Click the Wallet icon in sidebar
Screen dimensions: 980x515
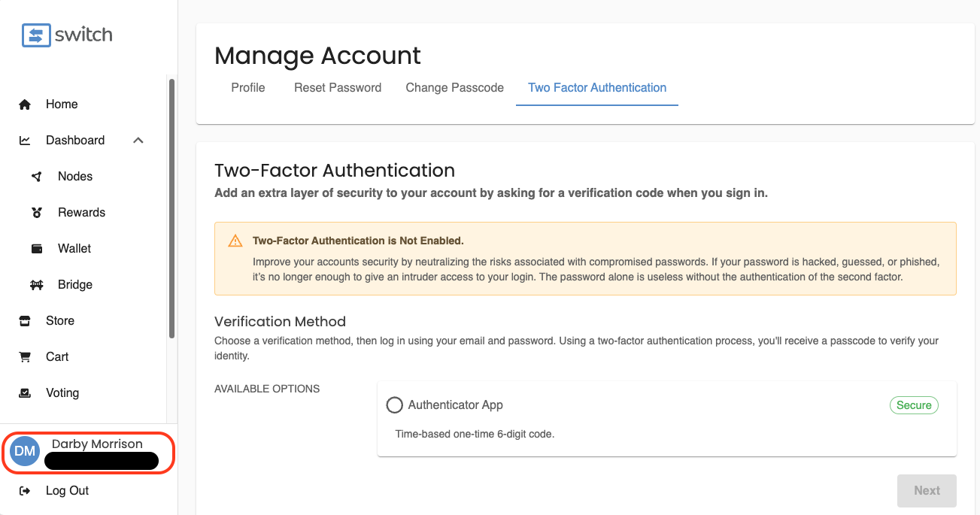(x=37, y=249)
